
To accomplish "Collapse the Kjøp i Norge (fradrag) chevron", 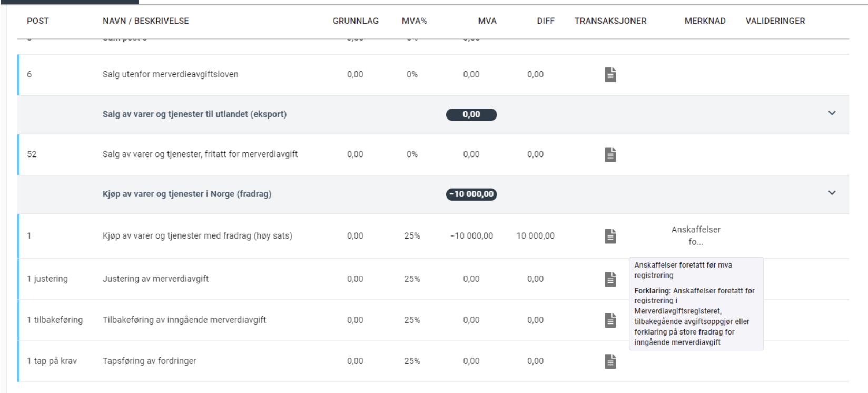I will tap(832, 193).
